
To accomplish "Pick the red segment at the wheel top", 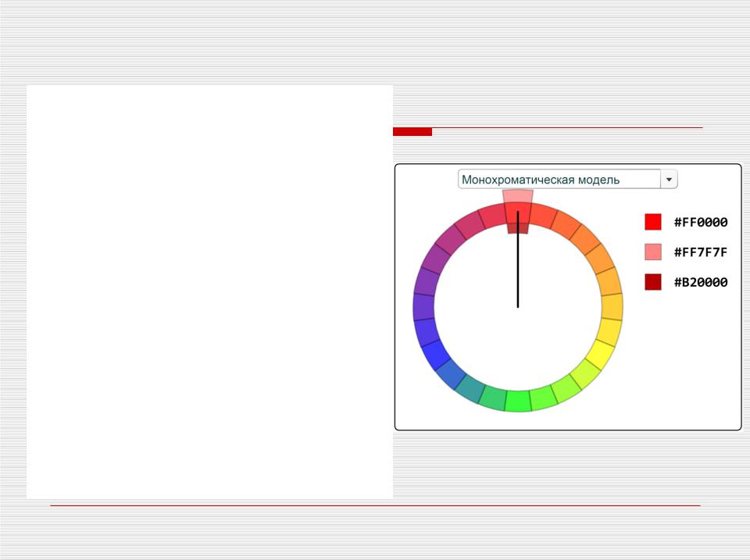I will (x=518, y=213).
